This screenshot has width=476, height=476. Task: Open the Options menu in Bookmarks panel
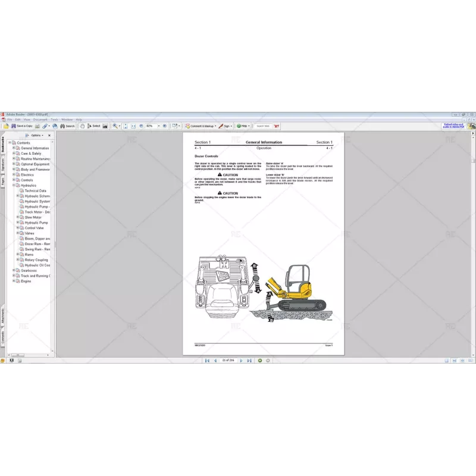click(x=37, y=134)
